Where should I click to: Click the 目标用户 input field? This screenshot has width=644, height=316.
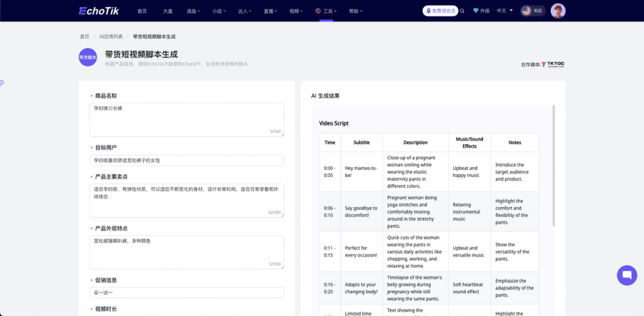pyautogui.click(x=187, y=161)
